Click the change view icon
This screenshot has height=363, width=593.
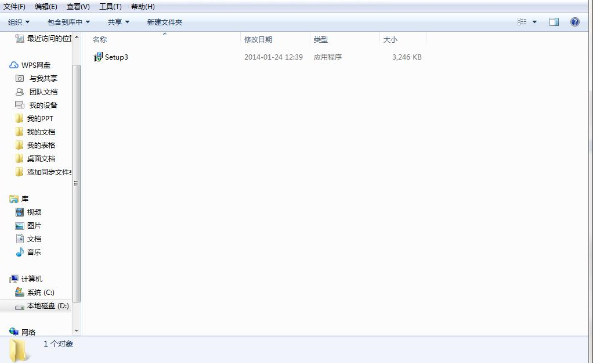pyautogui.click(x=522, y=22)
